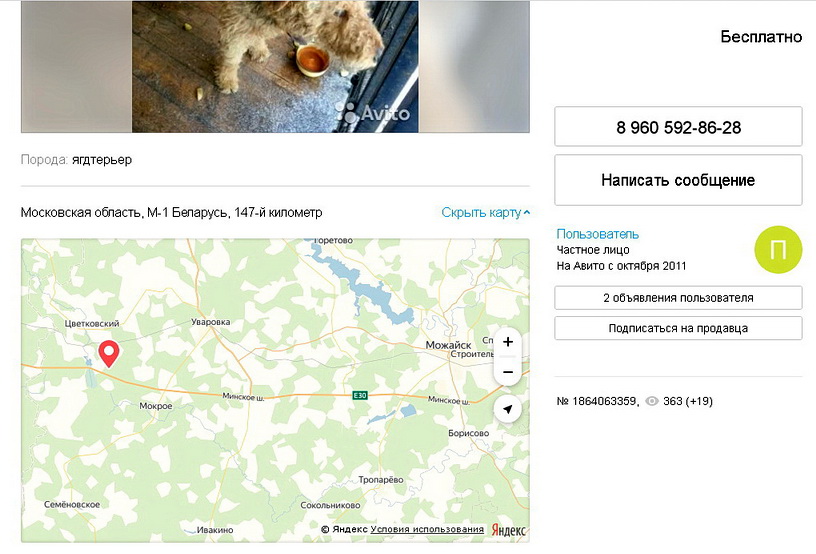The height and width of the screenshot is (554, 816).
Task: Click the green user avatar circle
Action: tap(778, 251)
